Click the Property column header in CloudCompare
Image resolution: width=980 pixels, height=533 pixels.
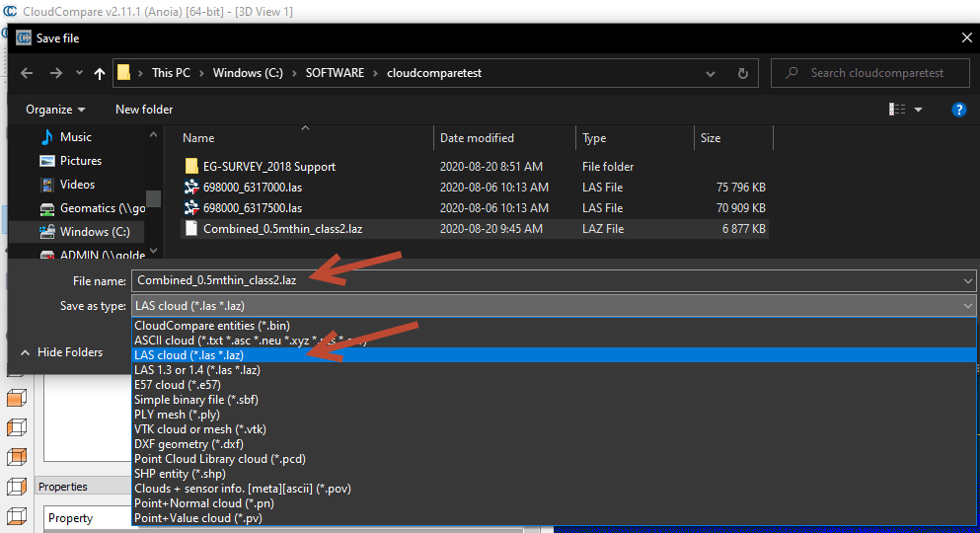(71, 518)
